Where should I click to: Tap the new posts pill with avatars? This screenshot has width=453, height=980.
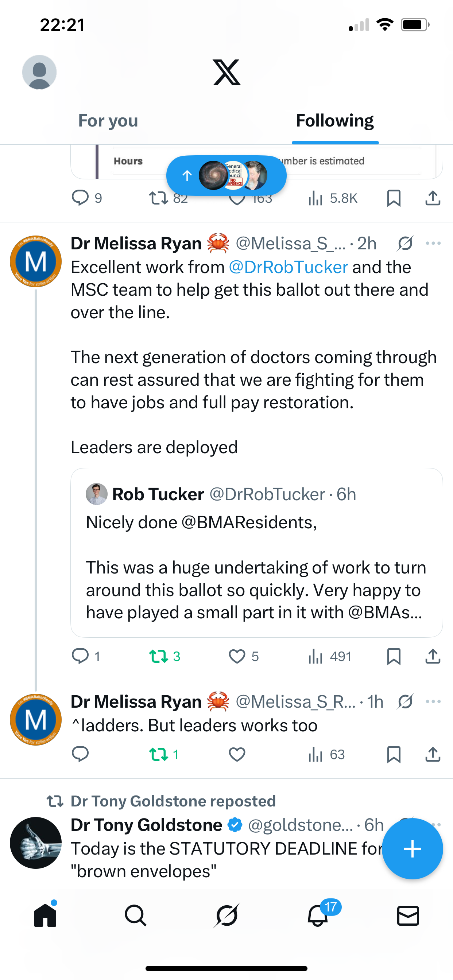coord(226,175)
